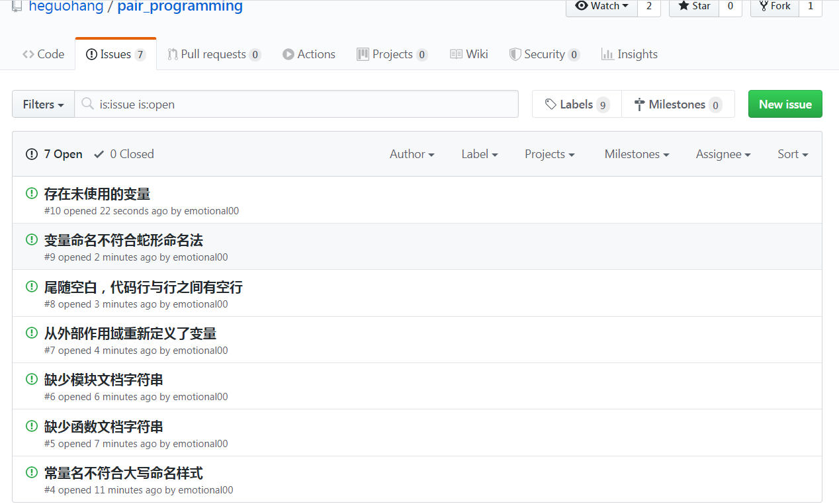Click the open-issue icon beside 存在未使用的变量
Viewport: 839px width, 504px height.
click(31, 193)
